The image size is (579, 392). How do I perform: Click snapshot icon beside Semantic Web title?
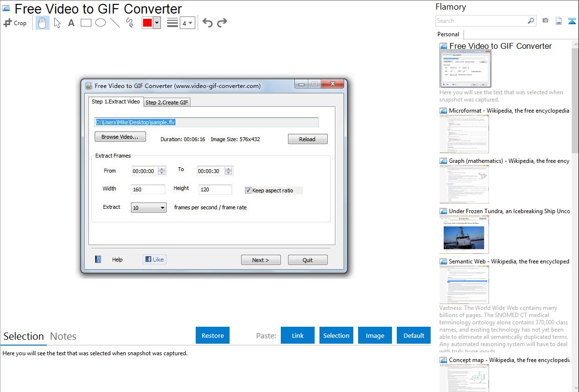(x=443, y=261)
